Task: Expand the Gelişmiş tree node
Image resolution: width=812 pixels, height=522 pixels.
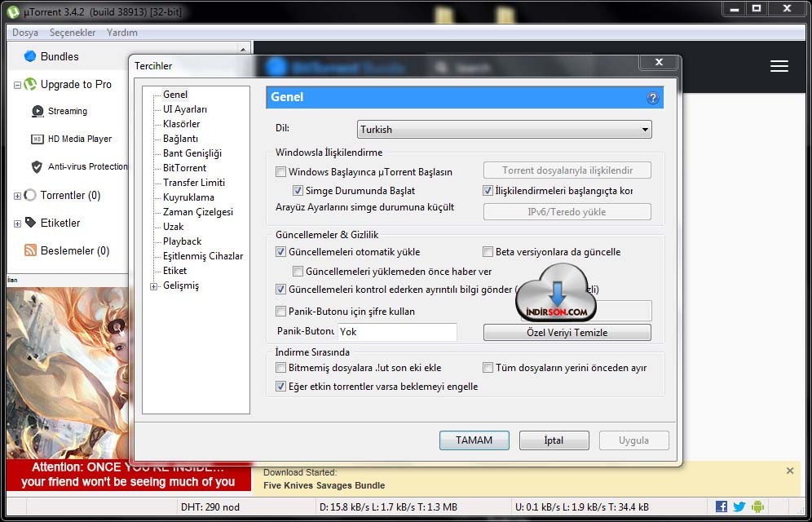Action: pyautogui.click(x=154, y=286)
